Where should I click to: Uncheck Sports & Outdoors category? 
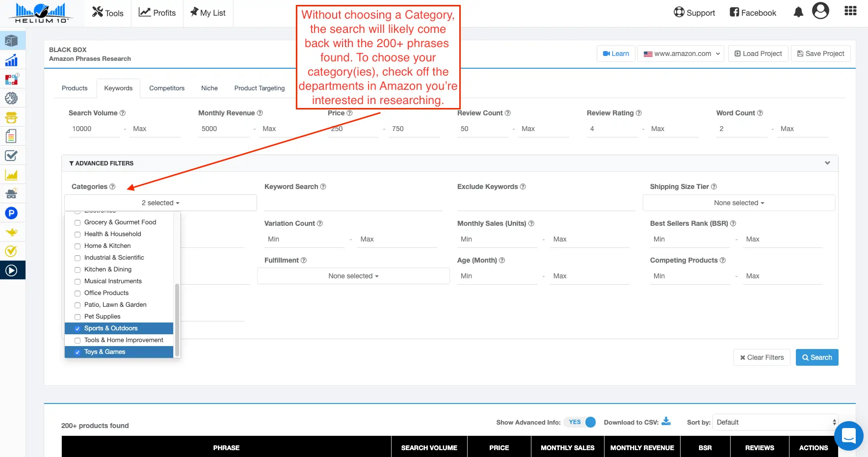(x=78, y=328)
